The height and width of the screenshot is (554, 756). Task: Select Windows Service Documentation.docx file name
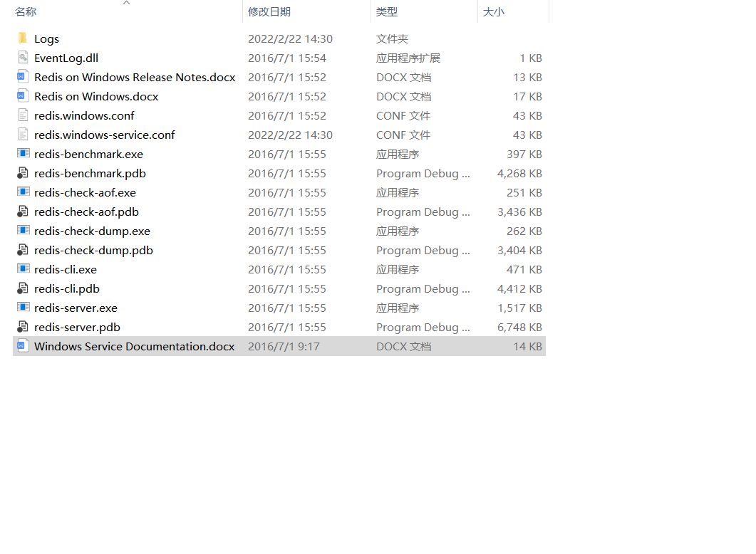pos(135,346)
